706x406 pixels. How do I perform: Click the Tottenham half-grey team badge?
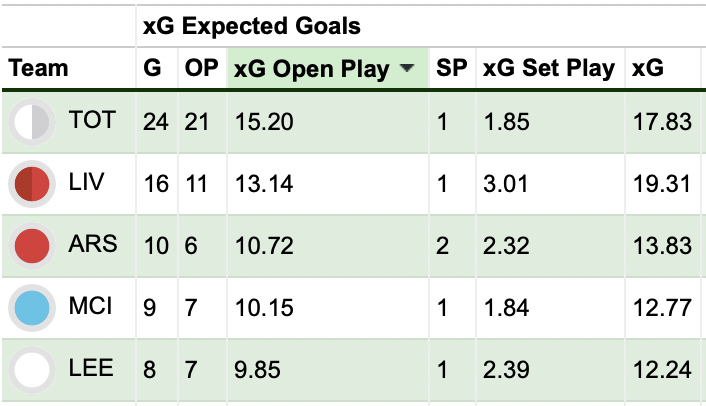(x=32, y=122)
